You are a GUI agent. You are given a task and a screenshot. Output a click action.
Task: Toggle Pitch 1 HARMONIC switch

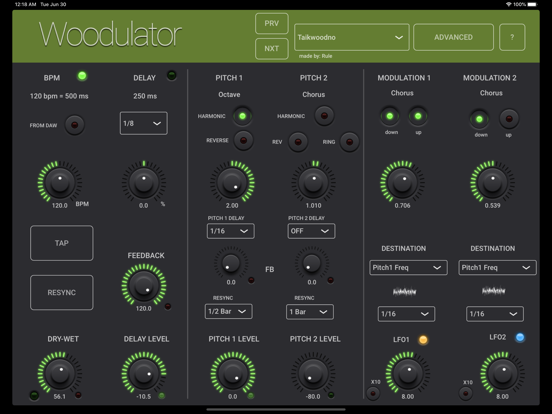pyautogui.click(x=242, y=116)
